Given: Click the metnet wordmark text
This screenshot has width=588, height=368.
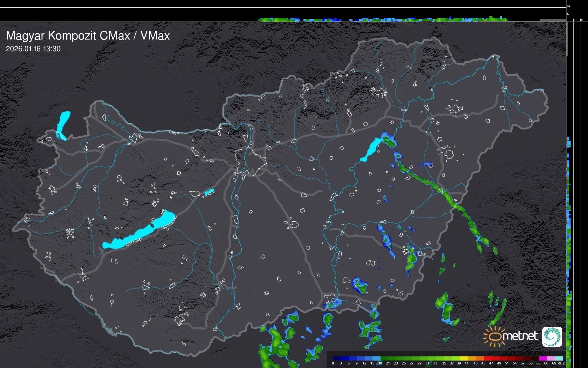Looking at the screenshot, I should tap(521, 336).
